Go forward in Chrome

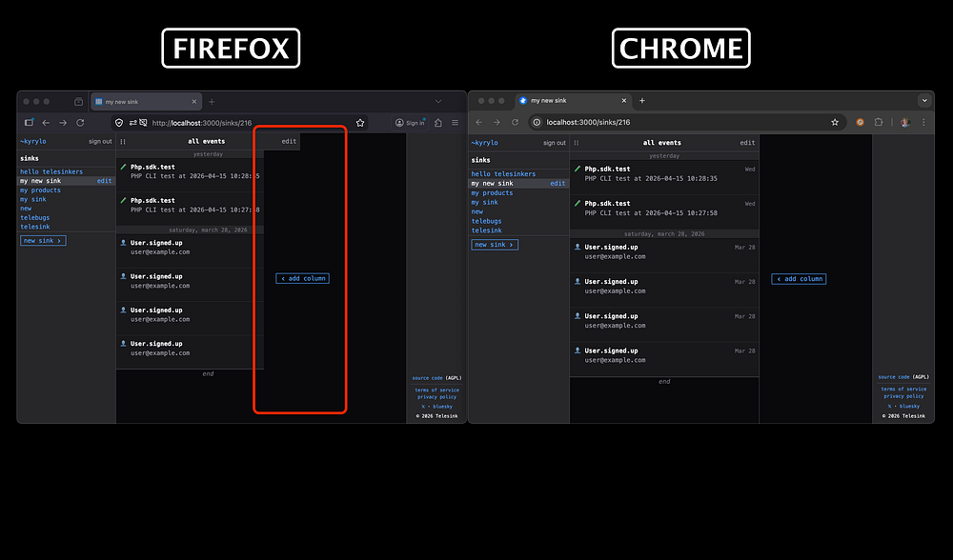(497, 122)
